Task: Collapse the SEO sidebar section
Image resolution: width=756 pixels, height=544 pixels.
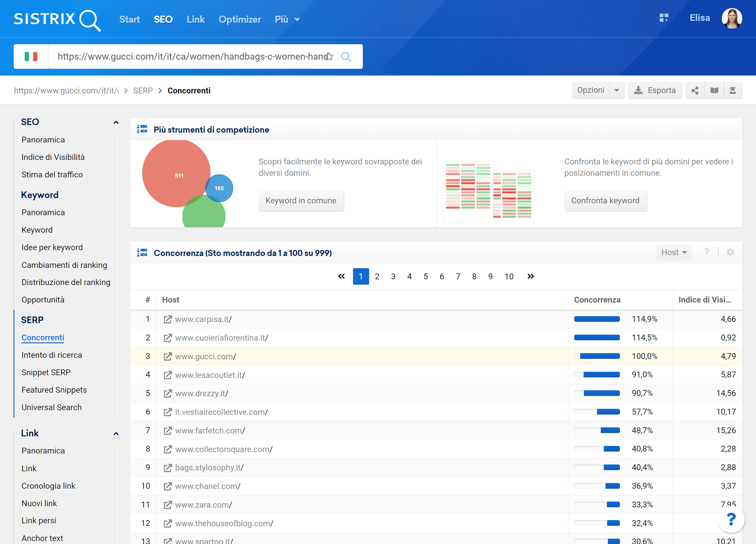Action: coord(116,122)
